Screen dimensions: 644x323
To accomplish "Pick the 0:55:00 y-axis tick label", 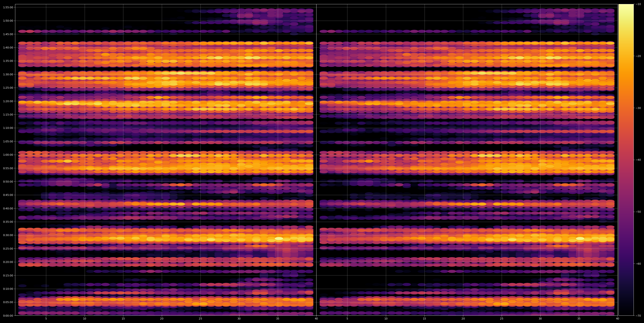I will [x=8, y=168].
